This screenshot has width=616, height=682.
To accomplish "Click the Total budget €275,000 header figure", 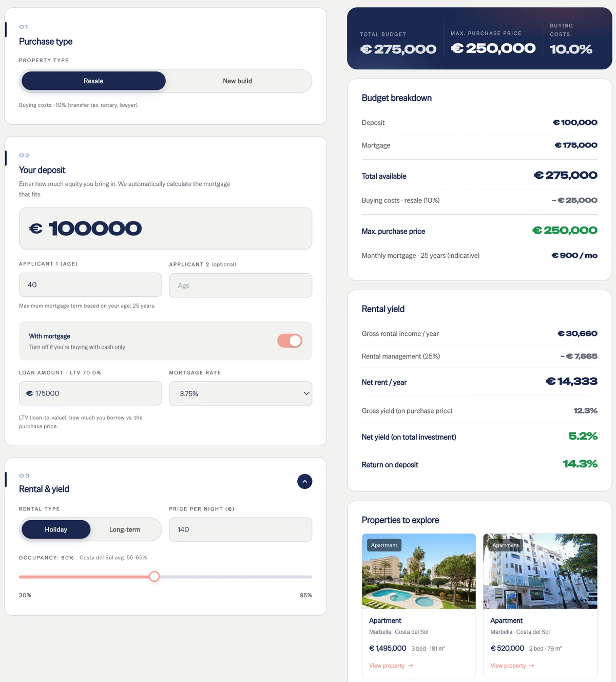I will click(398, 49).
